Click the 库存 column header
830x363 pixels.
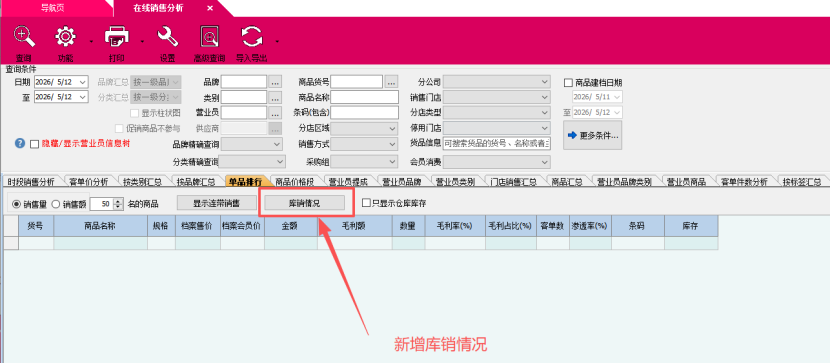coord(691,226)
